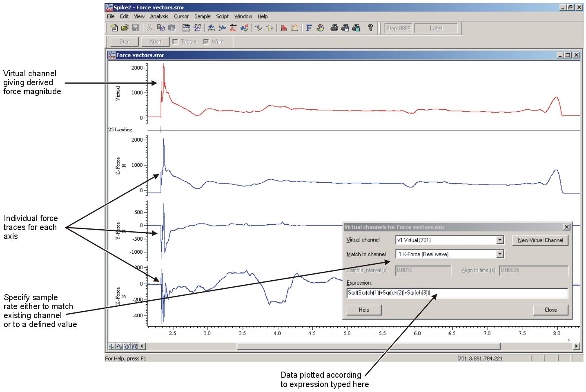Open the sampling configuration dialog icon
Viewport: 586px width, 392px height.
pyautogui.click(x=187, y=28)
